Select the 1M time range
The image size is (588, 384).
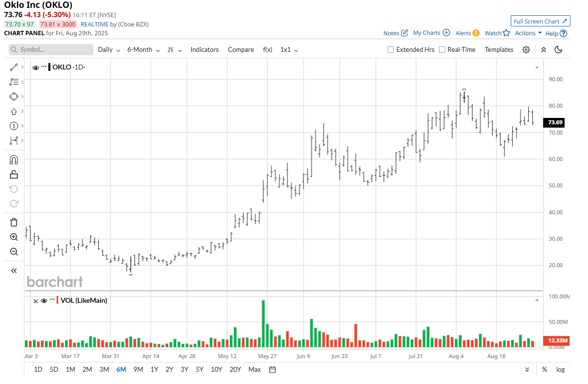coord(70,369)
